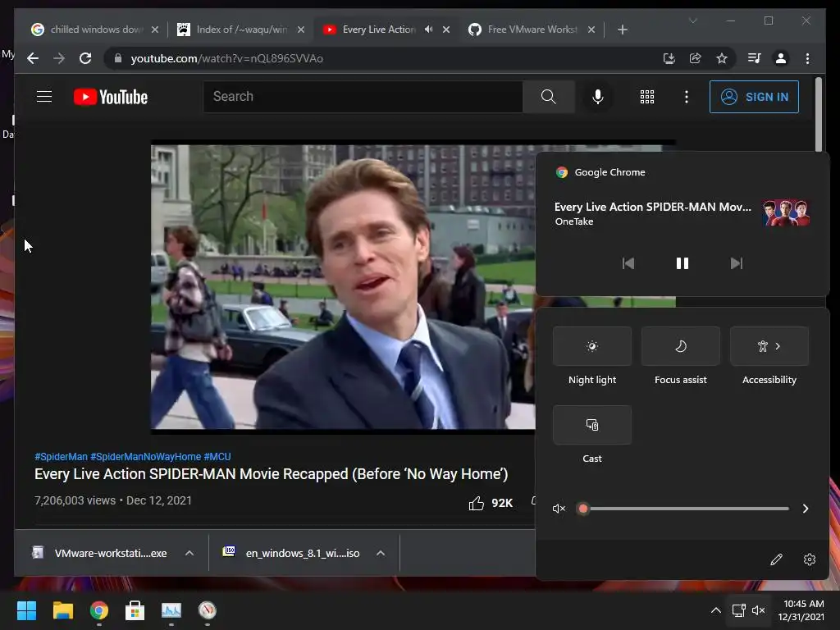Search with voice microphone
The image size is (840, 630).
[598, 97]
